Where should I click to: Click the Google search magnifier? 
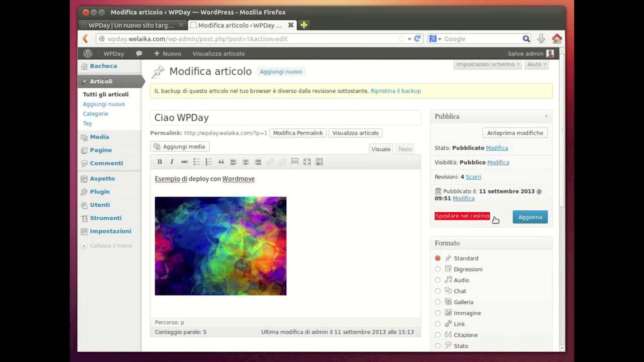526,39
